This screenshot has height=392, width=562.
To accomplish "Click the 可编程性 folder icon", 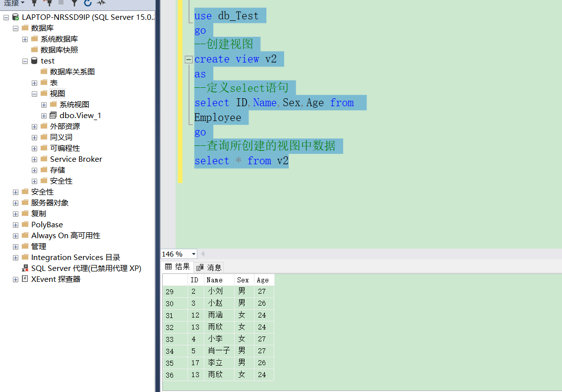I will 44,147.
